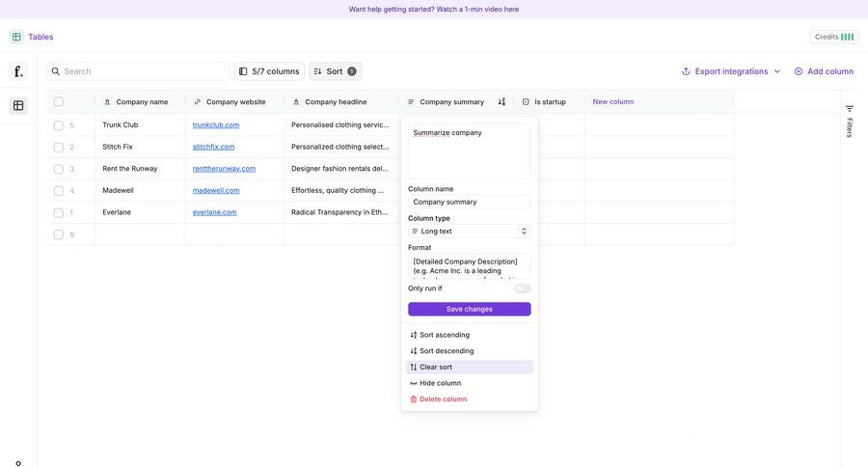Check the Everlane row checkbox
The image size is (868, 467).
pyautogui.click(x=58, y=212)
